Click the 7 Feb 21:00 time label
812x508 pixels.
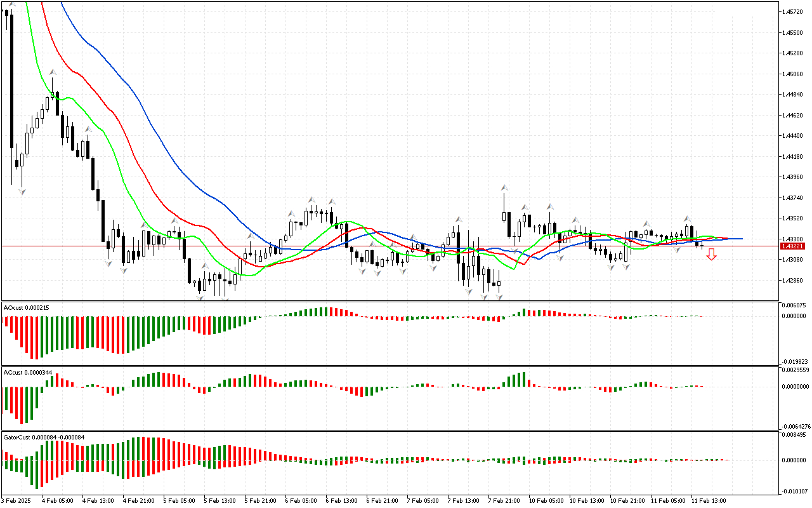(504, 500)
